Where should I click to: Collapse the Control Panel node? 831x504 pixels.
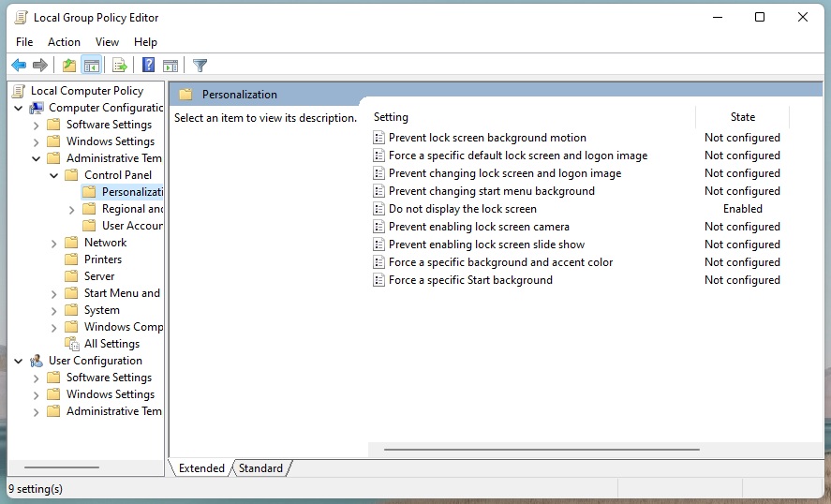click(x=54, y=175)
